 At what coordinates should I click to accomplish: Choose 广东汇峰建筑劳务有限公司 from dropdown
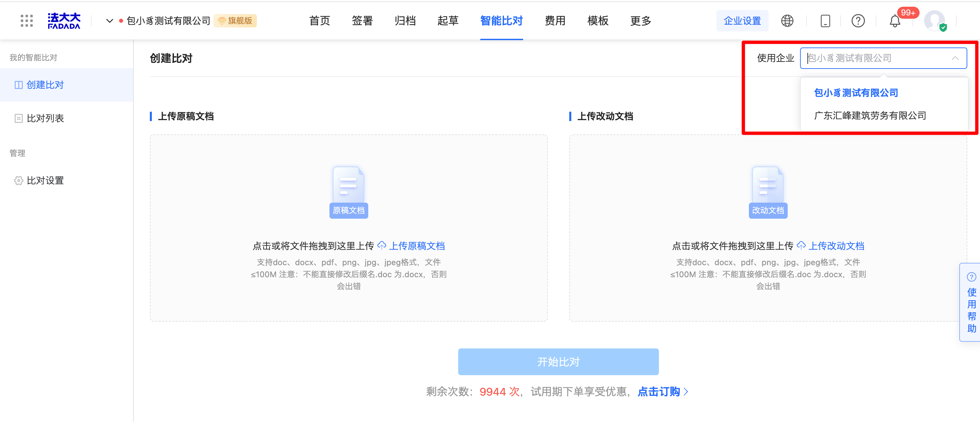[x=870, y=116]
